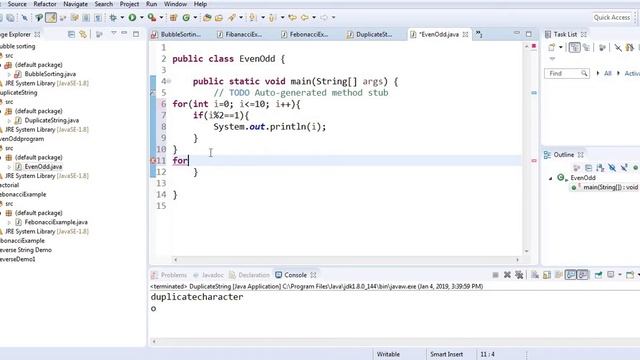
Task: Toggle Categorized view button in Task List
Action: pyautogui.click(x=575, y=48)
